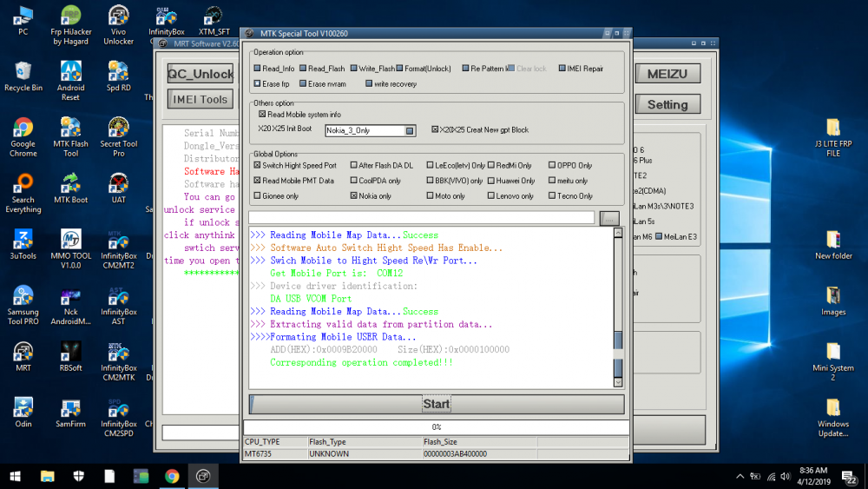868x489 pixels.
Task: Open Samsung Tool PRO shortcut
Action: point(23,305)
